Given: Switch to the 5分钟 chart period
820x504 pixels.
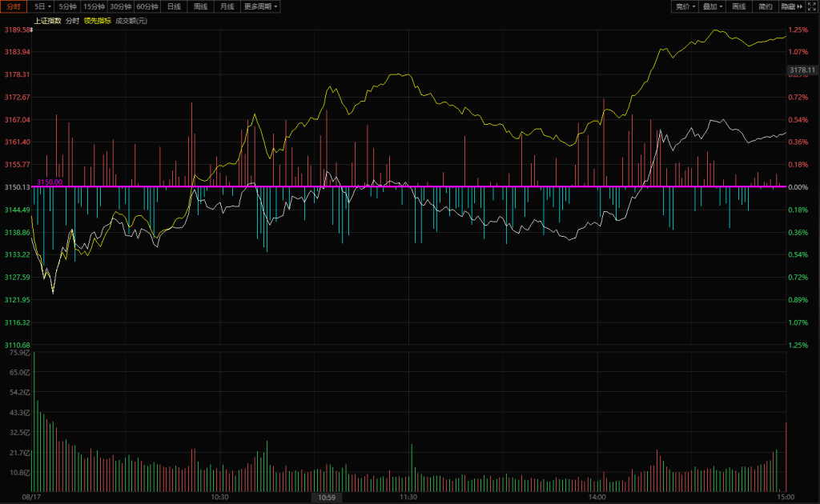Looking at the screenshot, I should point(68,6).
